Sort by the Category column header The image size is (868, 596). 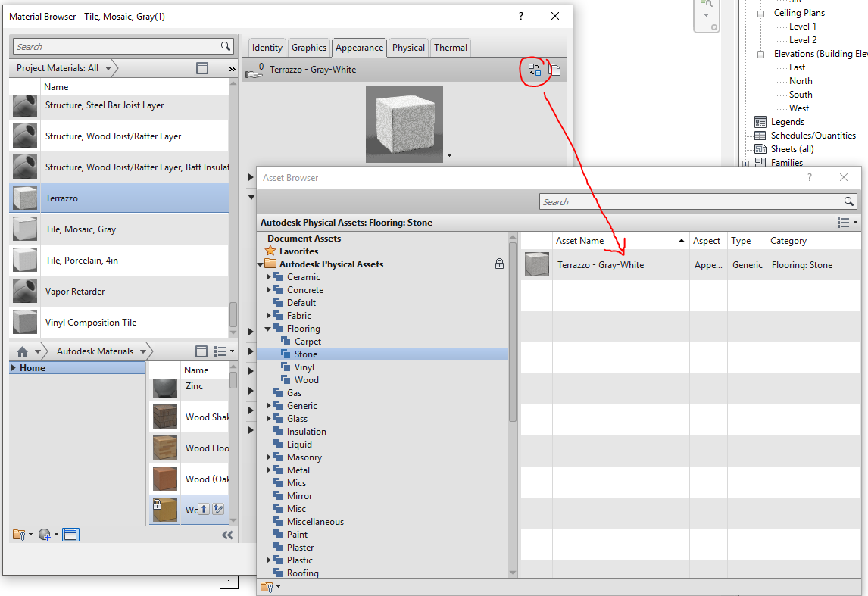813,241
